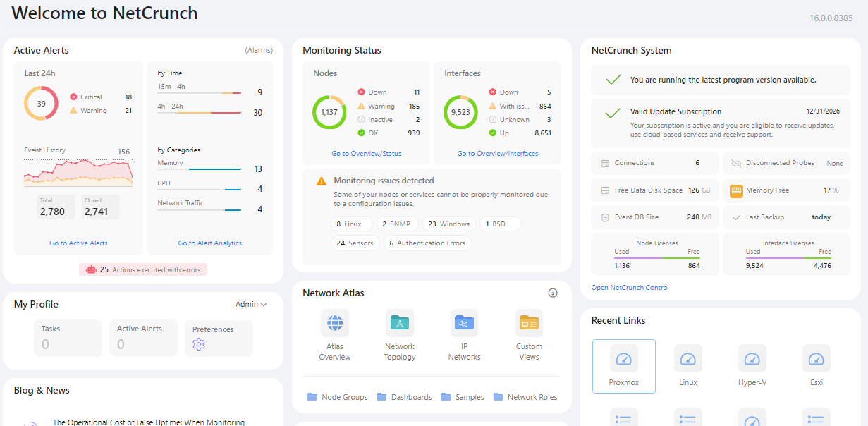Click Open NetCrunch Control link
This screenshot has width=868, height=426.
click(630, 288)
